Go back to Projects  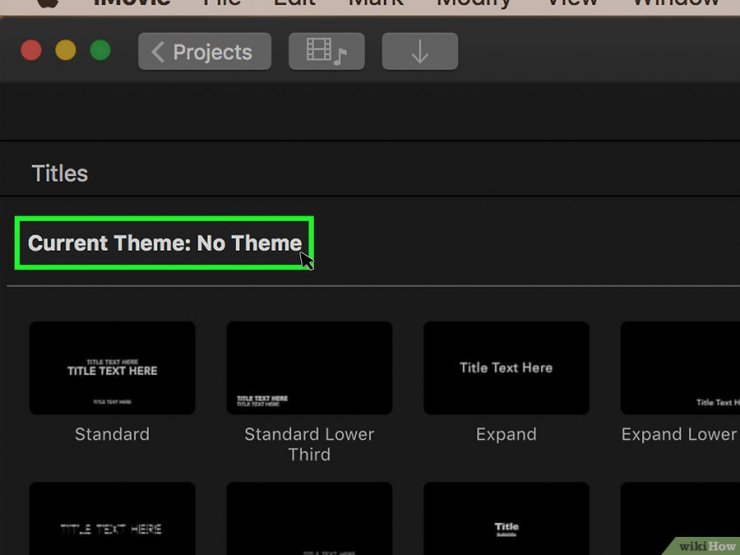pos(204,51)
